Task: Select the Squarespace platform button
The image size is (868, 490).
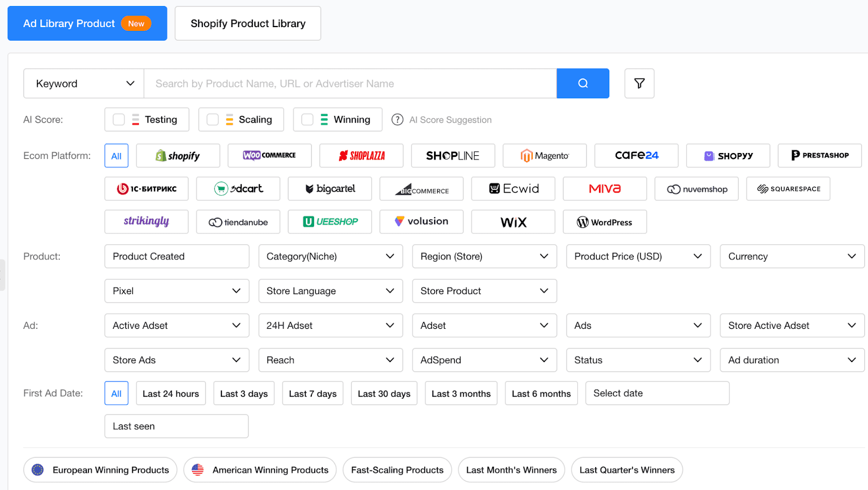Action: [788, 188]
